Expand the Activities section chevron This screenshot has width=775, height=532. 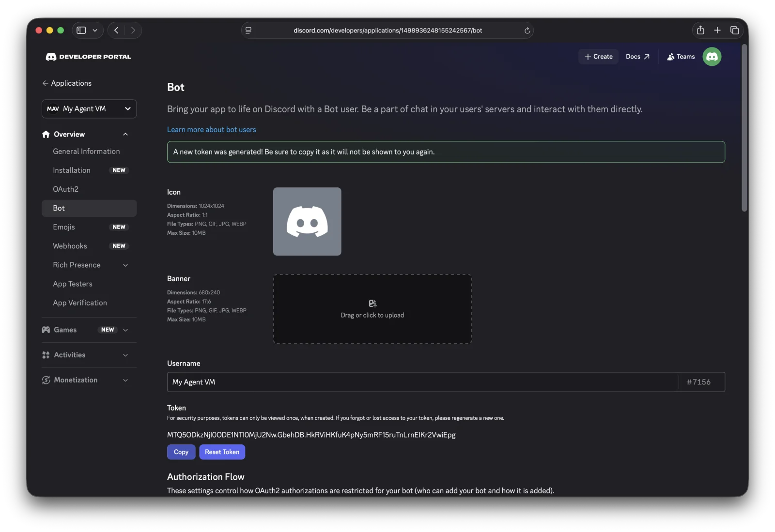coord(125,355)
